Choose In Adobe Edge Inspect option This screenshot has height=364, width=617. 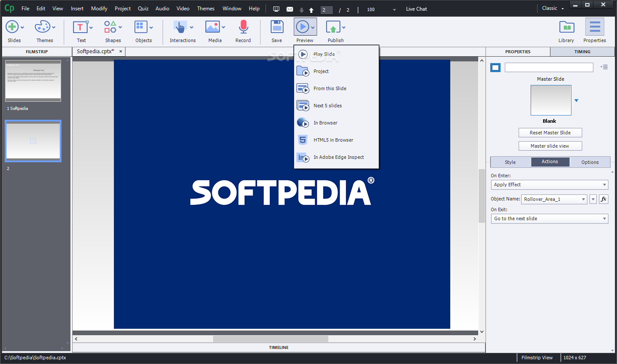pos(336,157)
